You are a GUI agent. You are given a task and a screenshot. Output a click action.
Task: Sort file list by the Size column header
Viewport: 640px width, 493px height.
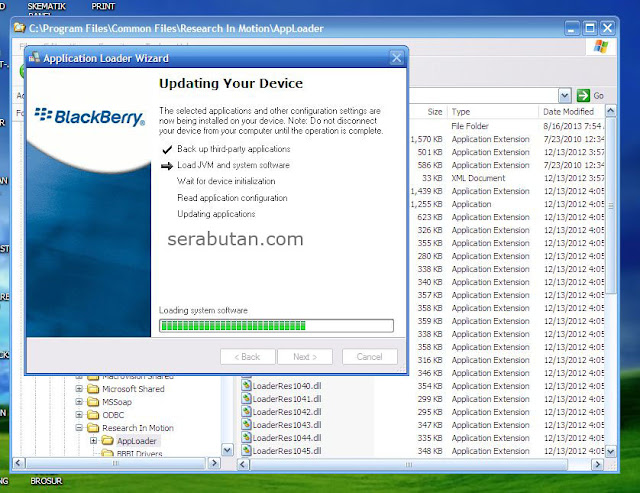[x=435, y=112]
